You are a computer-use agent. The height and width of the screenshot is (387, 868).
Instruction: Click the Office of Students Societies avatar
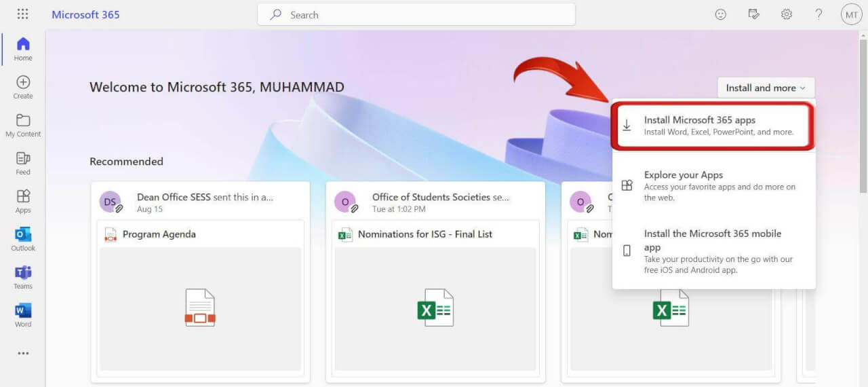[x=345, y=202]
